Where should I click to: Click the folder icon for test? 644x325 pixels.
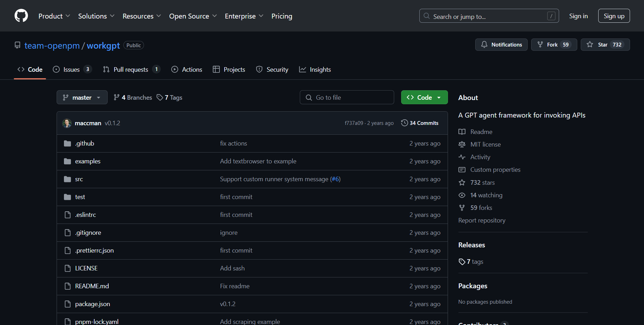(67, 197)
